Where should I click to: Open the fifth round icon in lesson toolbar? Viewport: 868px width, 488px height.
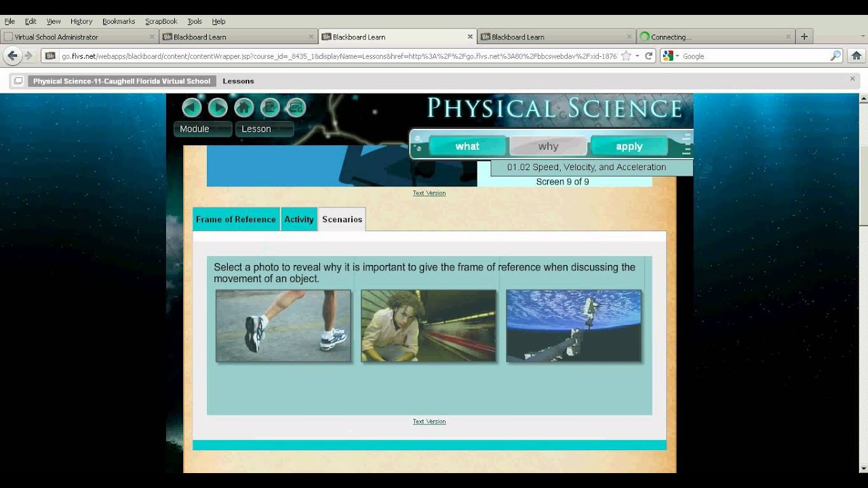[296, 108]
